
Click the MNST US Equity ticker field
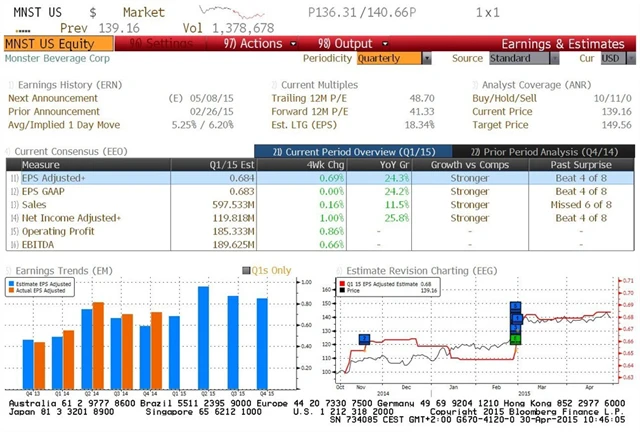(49, 44)
